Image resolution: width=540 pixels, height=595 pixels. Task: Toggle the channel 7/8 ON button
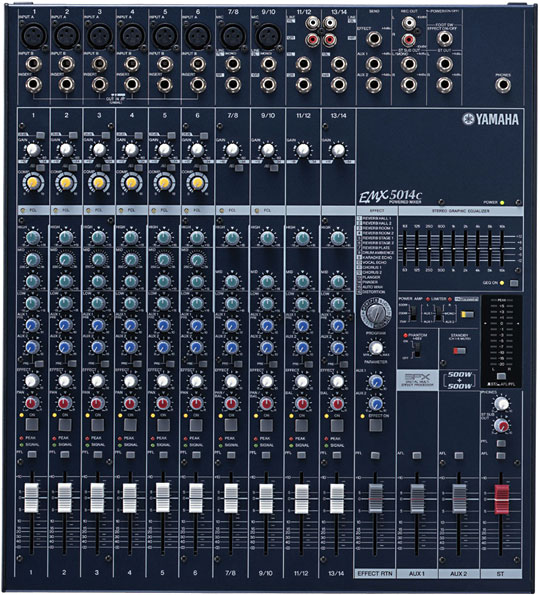coord(230,425)
